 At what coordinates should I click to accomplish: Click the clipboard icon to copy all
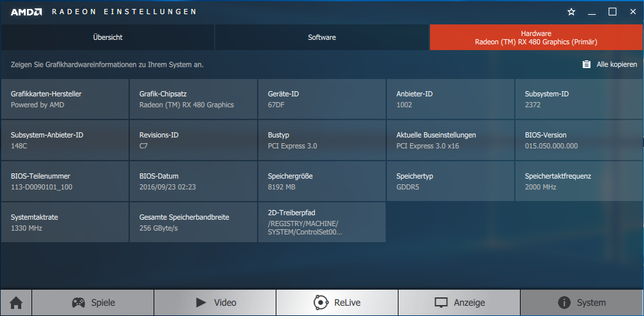(x=587, y=64)
